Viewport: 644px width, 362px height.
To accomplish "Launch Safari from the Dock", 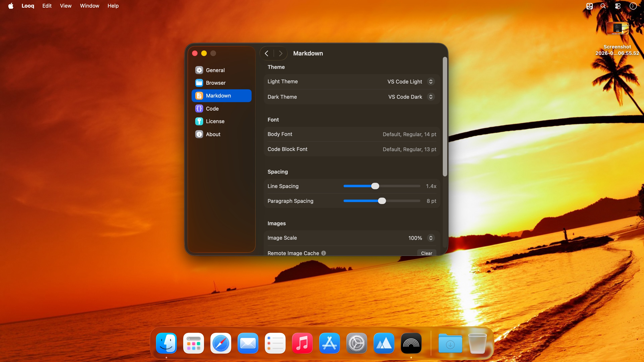I will 221,343.
